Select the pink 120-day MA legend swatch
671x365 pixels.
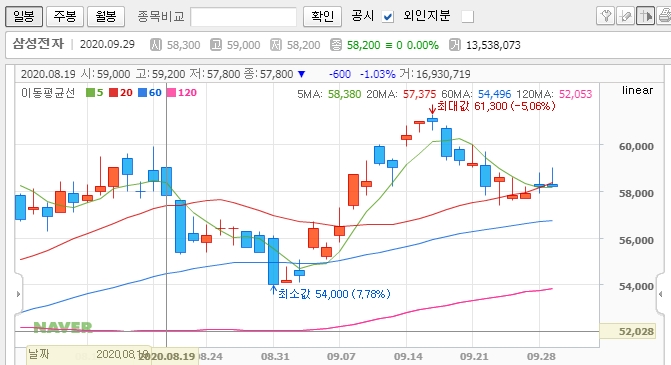(172, 92)
